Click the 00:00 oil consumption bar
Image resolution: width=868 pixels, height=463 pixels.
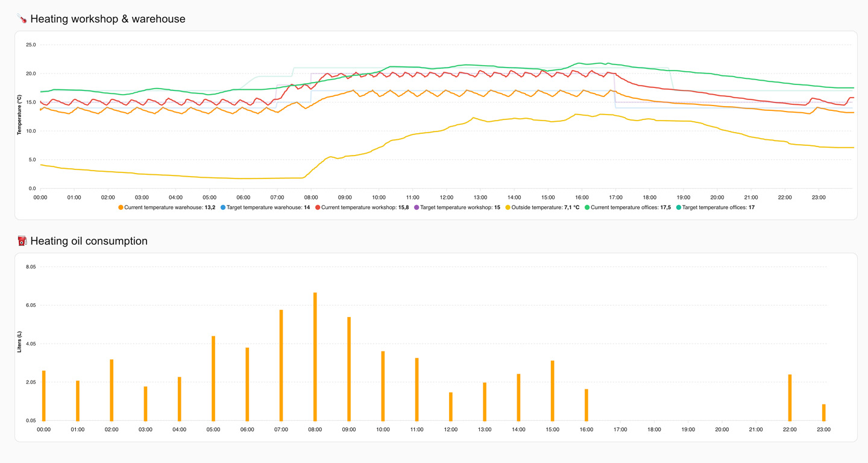pyautogui.click(x=44, y=395)
